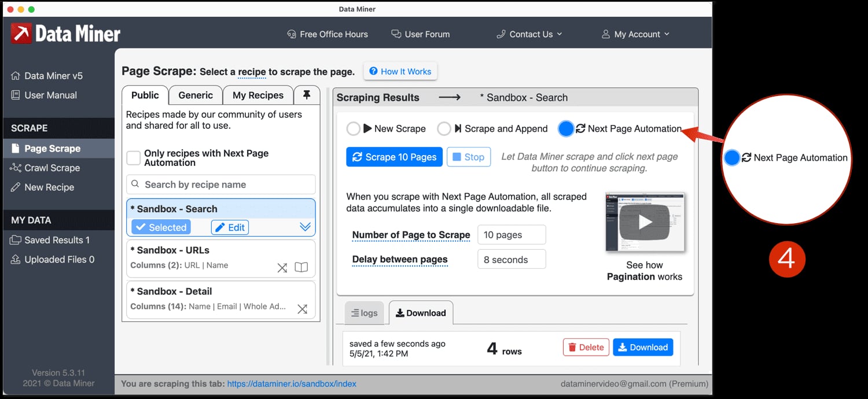Viewport: 868px width, 399px height.
Task: Open the Download tab above saved results
Action: 421,313
